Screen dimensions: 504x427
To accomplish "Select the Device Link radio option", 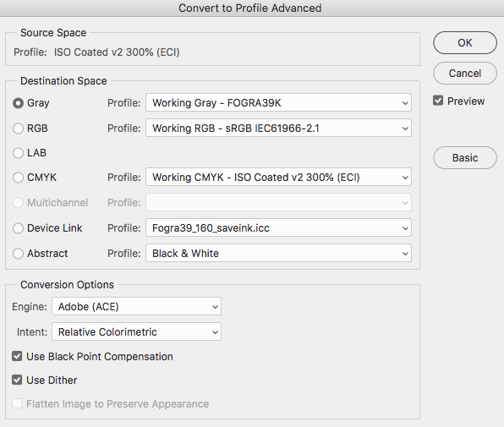I will [18, 228].
